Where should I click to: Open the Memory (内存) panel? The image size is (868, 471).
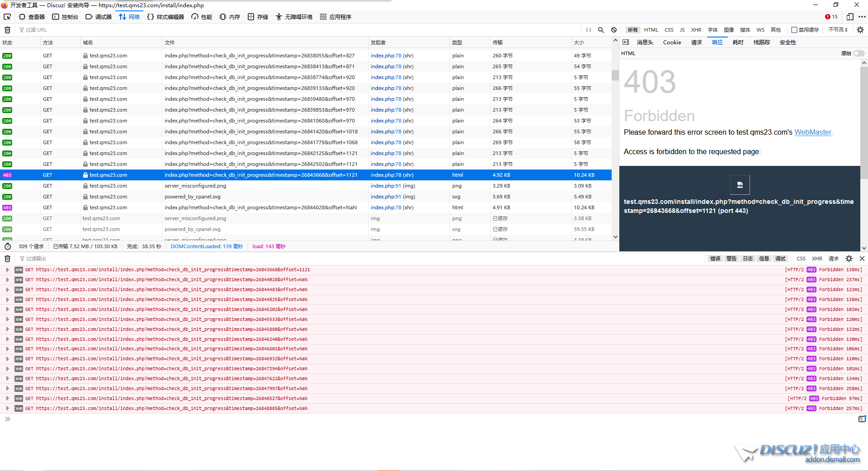[230, 17]
